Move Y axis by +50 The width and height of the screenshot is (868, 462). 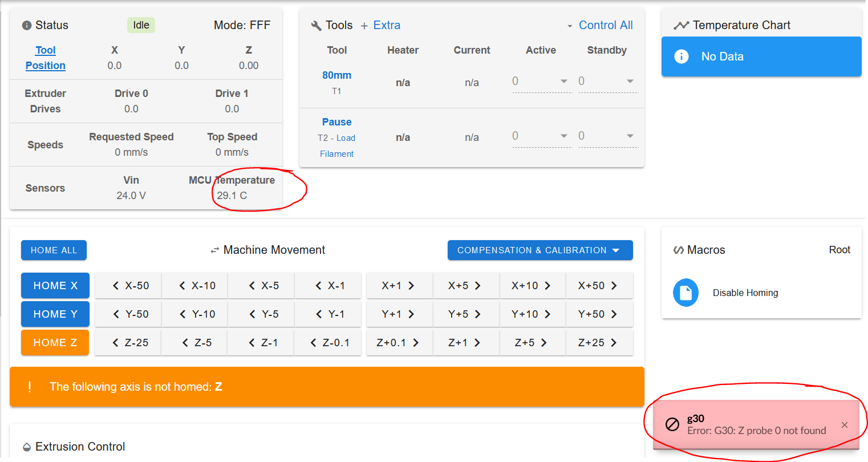click(599, 314)
